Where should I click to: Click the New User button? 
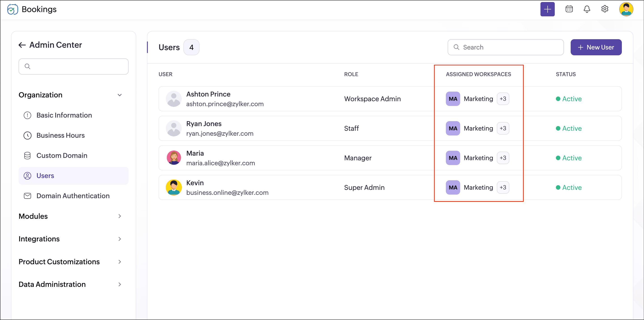pyautogui.click(x=596, y=47)
